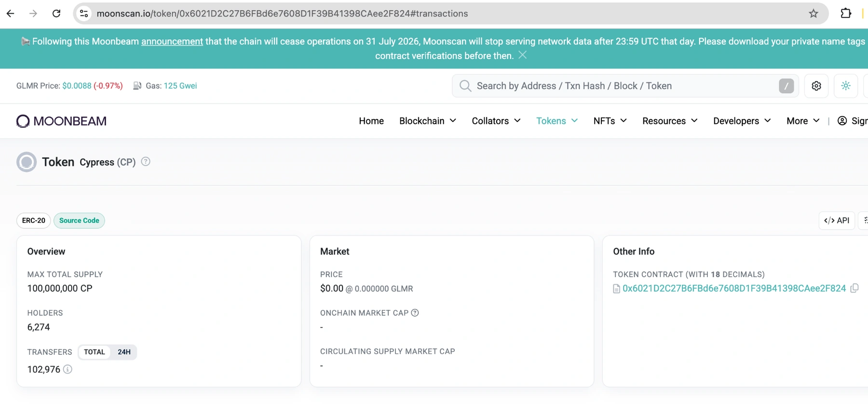The image size is (868, 404).
Task: Click the Overview heading
Action: (x=46, y=251)
